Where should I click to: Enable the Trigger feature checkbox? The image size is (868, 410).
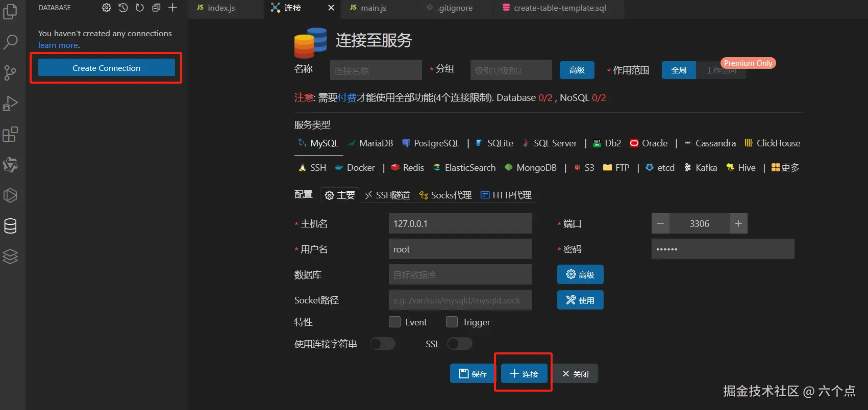(452, 322)
